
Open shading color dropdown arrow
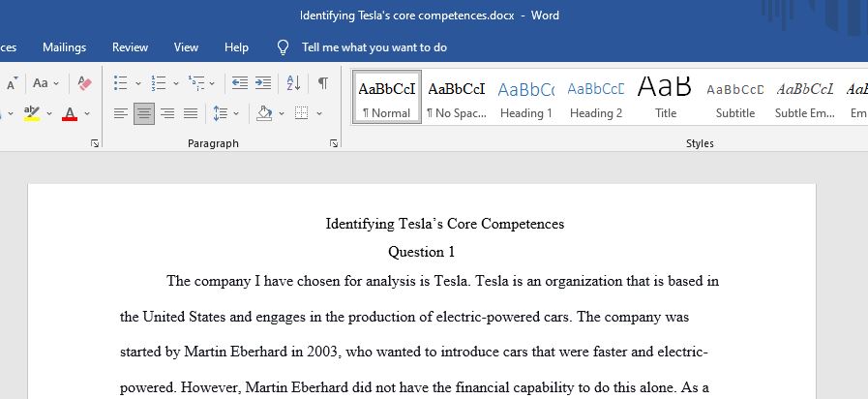click(x=282, y=113)
